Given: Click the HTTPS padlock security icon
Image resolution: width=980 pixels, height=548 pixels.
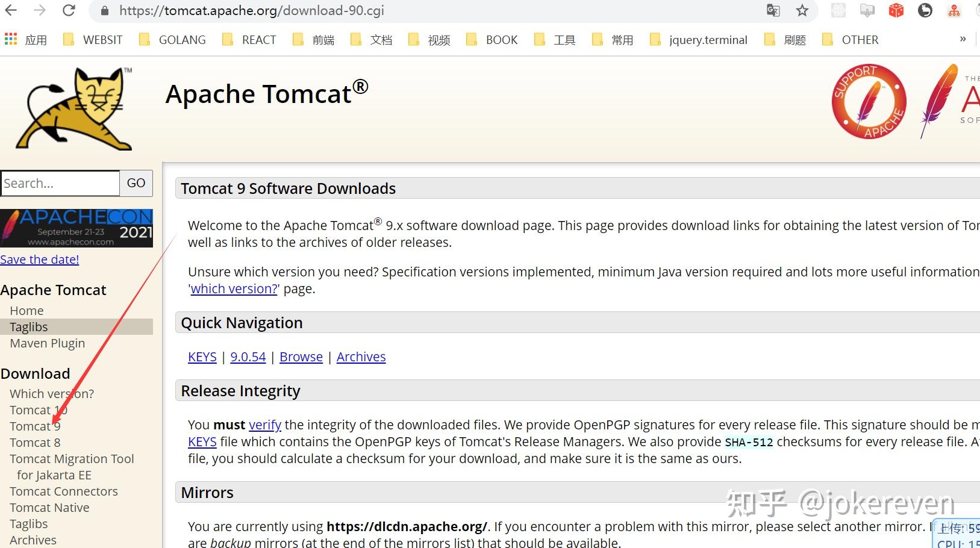Looking at the screenshot, I should [x=104, y=10].
